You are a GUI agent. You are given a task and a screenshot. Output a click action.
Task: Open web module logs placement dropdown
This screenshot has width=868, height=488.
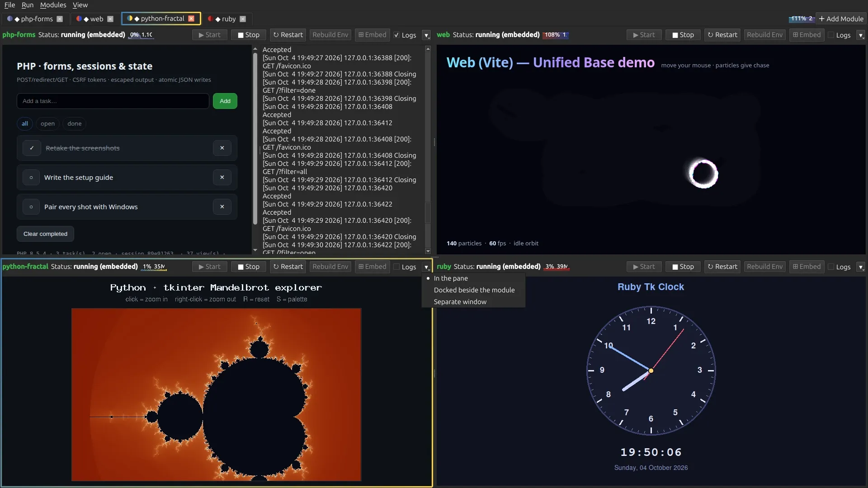click(861, 35)
